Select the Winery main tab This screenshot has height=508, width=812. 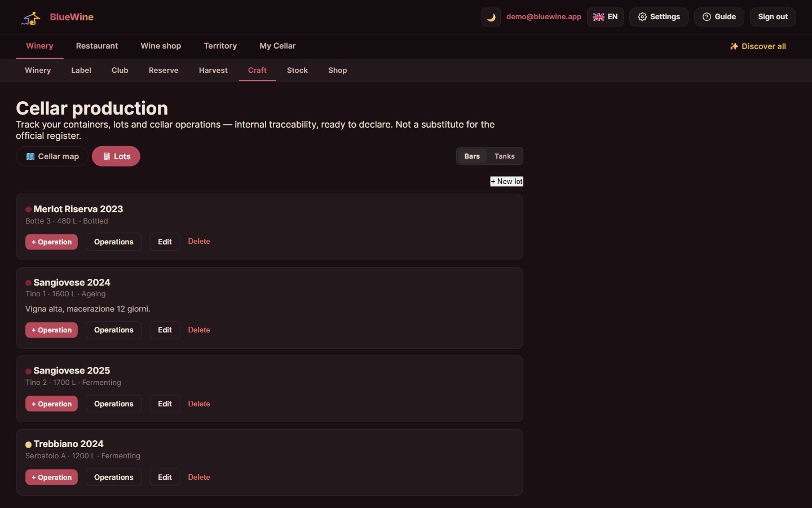(39, 46)
